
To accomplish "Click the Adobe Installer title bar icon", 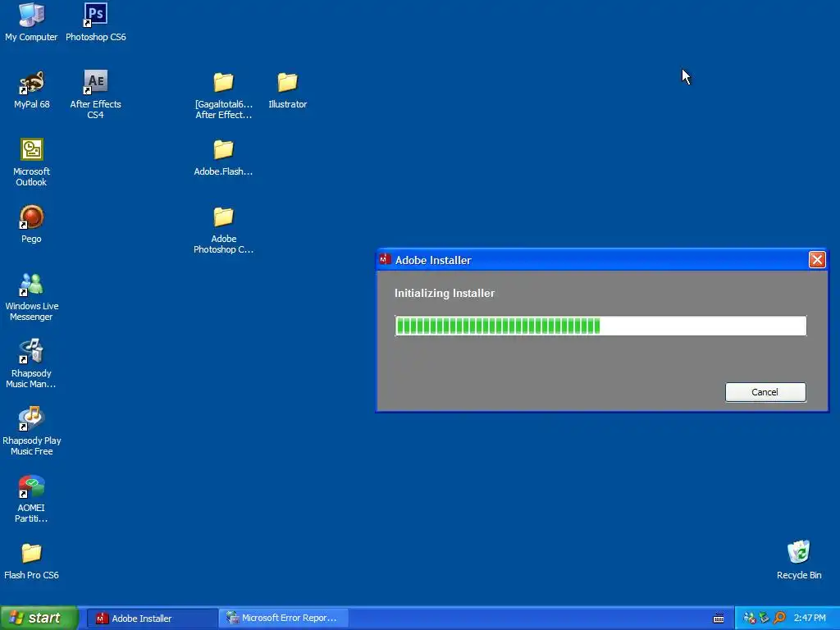I will point(385,259).
